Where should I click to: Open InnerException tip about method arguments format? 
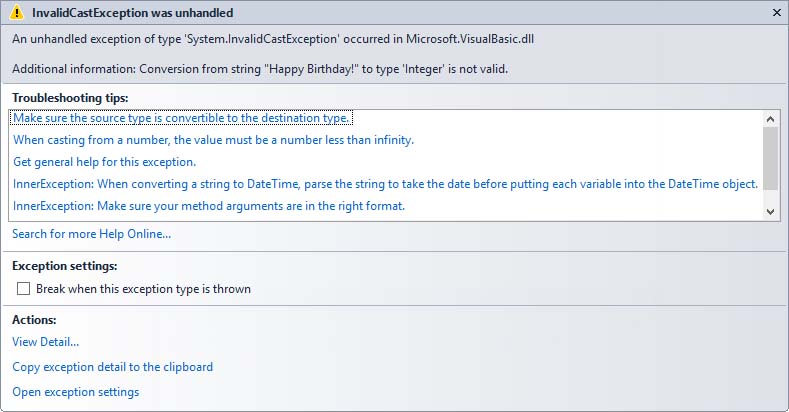tap(209, 206)
